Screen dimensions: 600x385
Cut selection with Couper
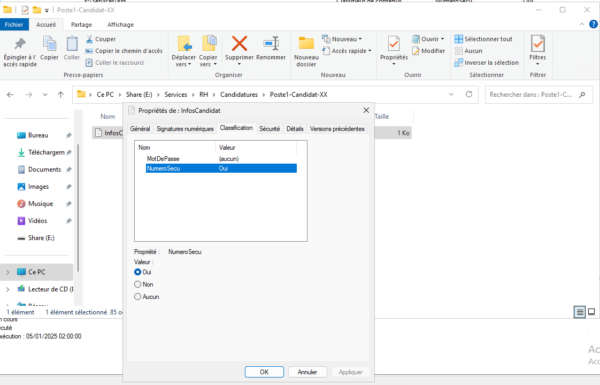[x=101, y=39]
